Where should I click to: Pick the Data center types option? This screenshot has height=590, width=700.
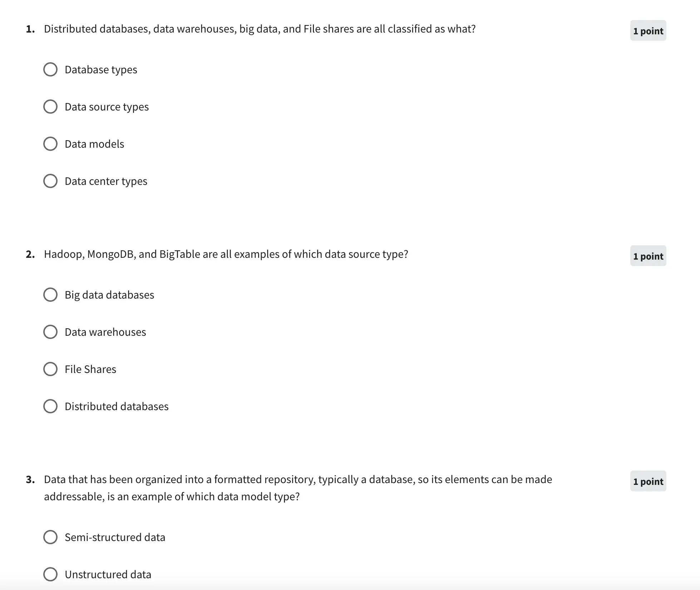click(50, 181)
